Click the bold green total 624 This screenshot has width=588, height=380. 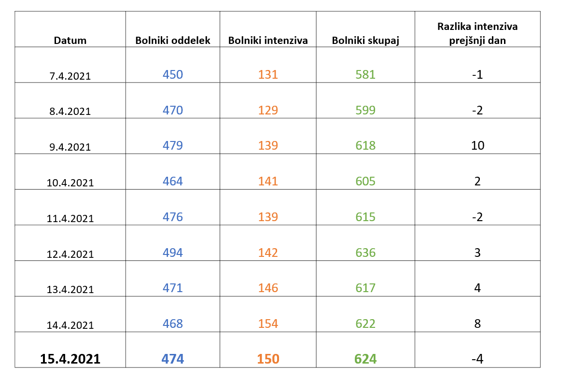coord(365,359)
